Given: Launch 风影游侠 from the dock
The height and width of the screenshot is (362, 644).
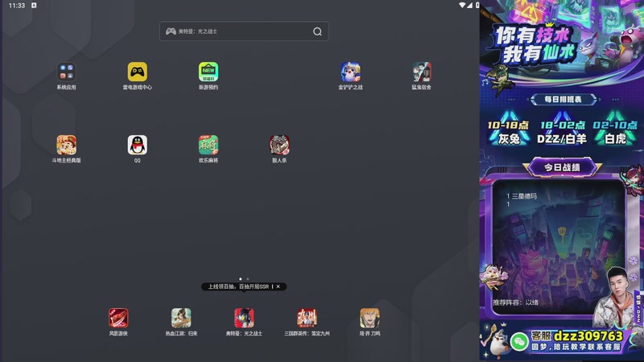Looking at the screenshot, I should [118, 318].
